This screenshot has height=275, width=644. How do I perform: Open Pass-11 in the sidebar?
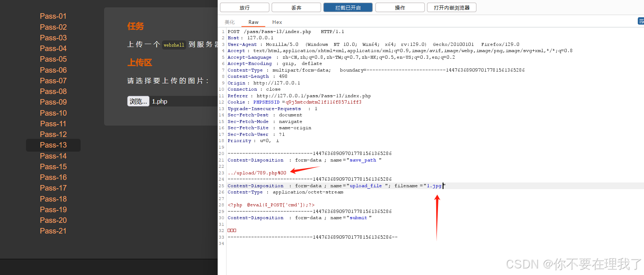[x=53, y=124]
